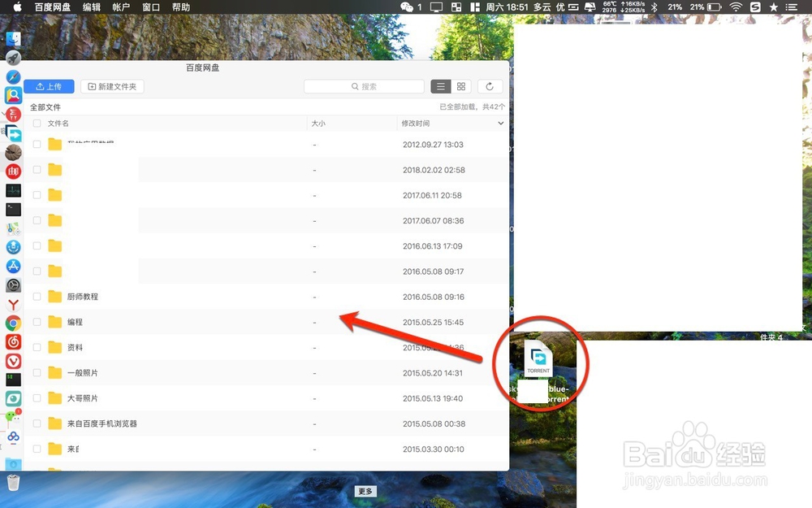
Task: Open the 帐户 menu
Action: pyautogui.click(x=121, y=7)
